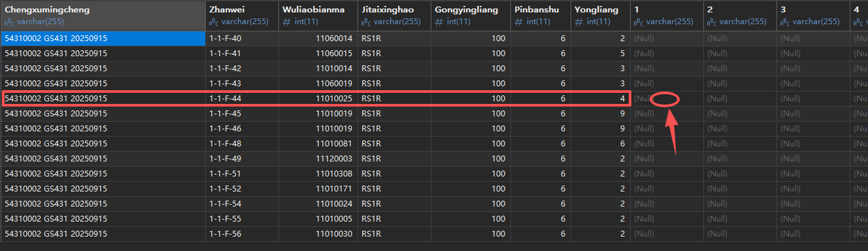Select the Zhanwei cell 1-1-F-40

click(x=242, y=39)
